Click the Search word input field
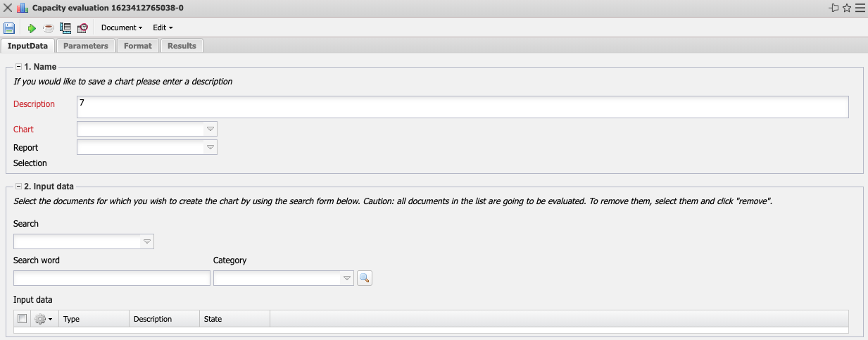868x340 pixels. click(112, 278)
